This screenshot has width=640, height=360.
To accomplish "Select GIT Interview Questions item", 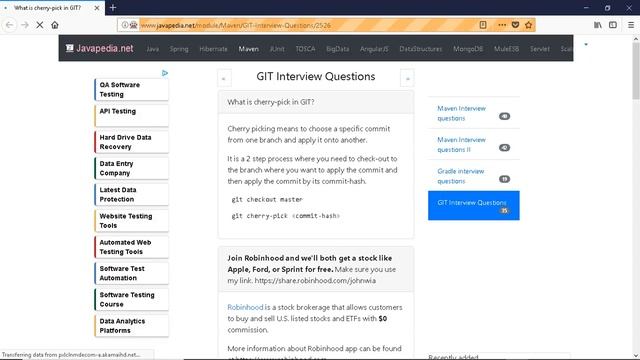I will point(474,205).
